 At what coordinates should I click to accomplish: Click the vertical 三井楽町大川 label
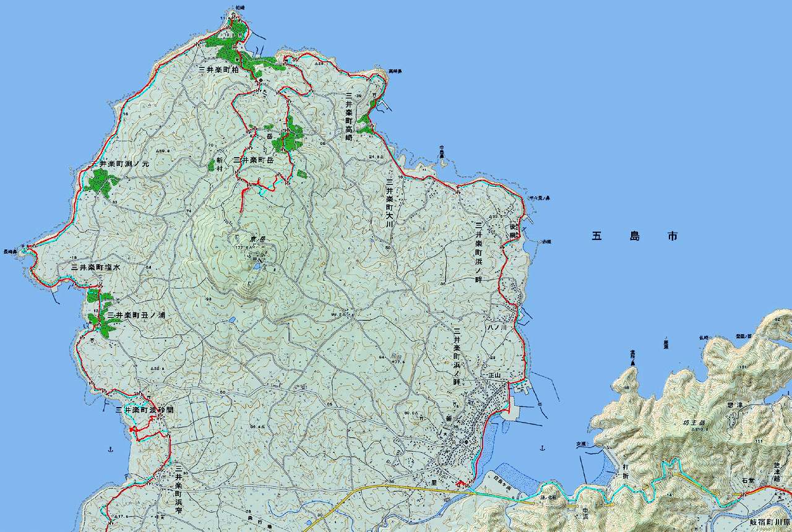click(x=389, y=203)
